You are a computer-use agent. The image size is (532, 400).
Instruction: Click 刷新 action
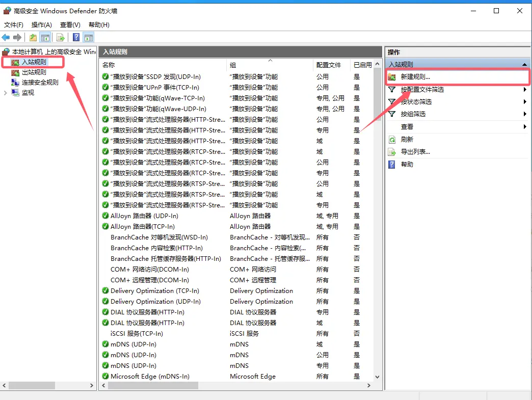tap(407, 140)
